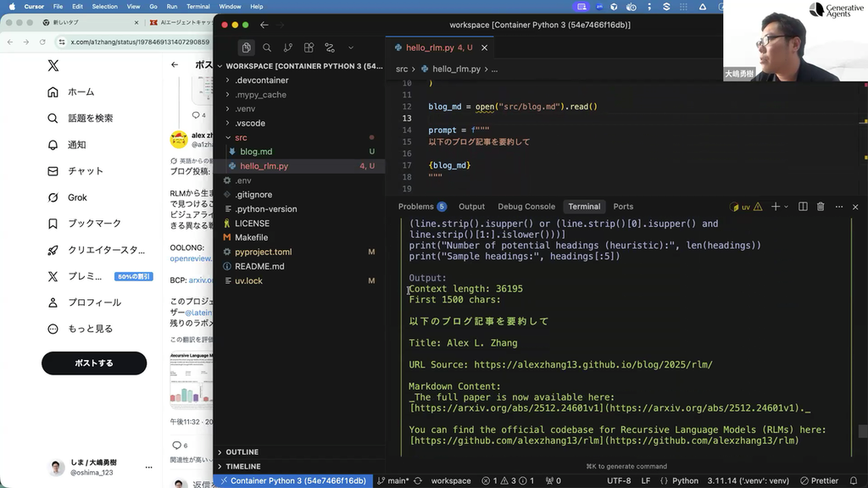This screenshot has width=868, height=488.
Task: Create a new terminal with plus icon
Action: click(x=776, y=207)
